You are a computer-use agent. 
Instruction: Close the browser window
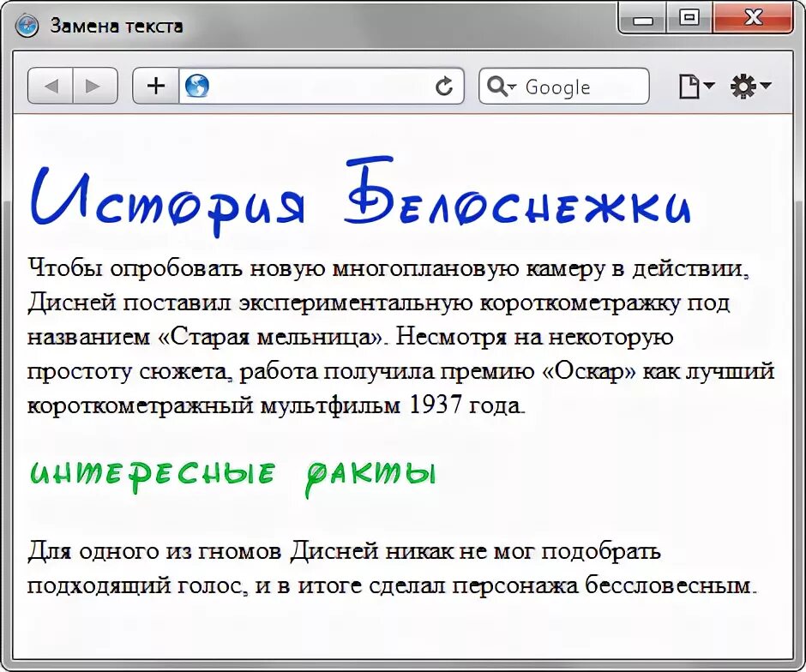tap(753, 19)
